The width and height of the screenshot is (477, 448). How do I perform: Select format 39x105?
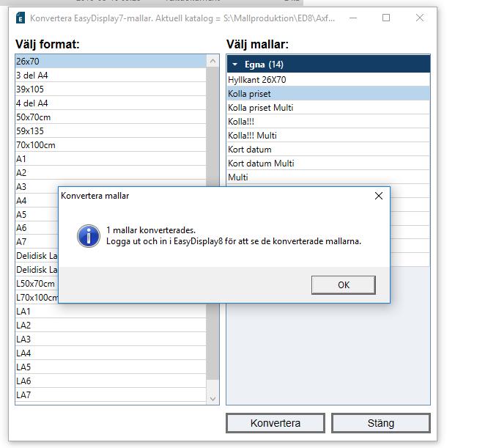tap(111, 89)
